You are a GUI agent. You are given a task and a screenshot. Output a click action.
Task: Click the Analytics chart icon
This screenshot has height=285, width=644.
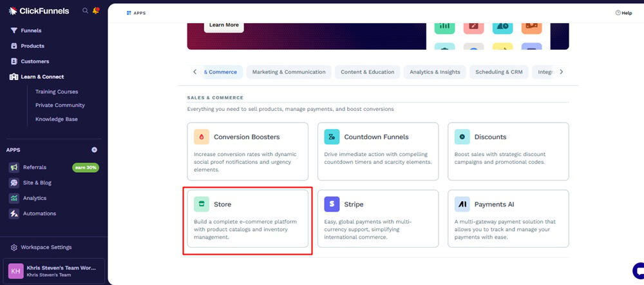[14, 198]
